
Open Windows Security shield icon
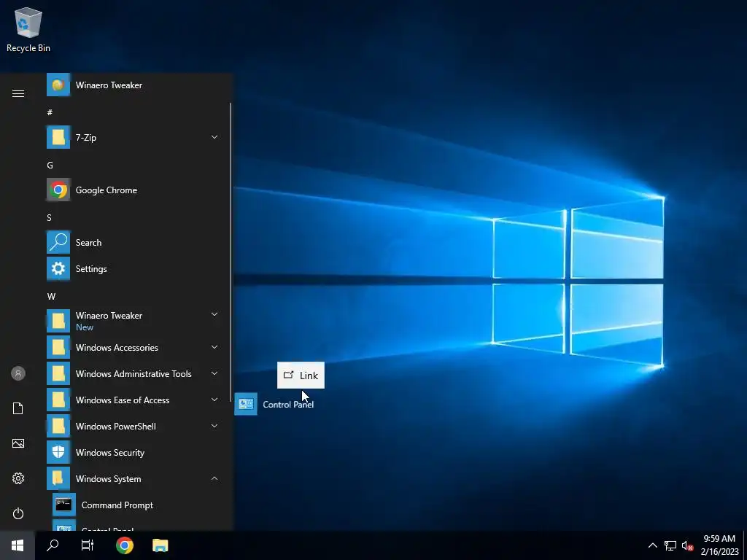coord(58,452)
